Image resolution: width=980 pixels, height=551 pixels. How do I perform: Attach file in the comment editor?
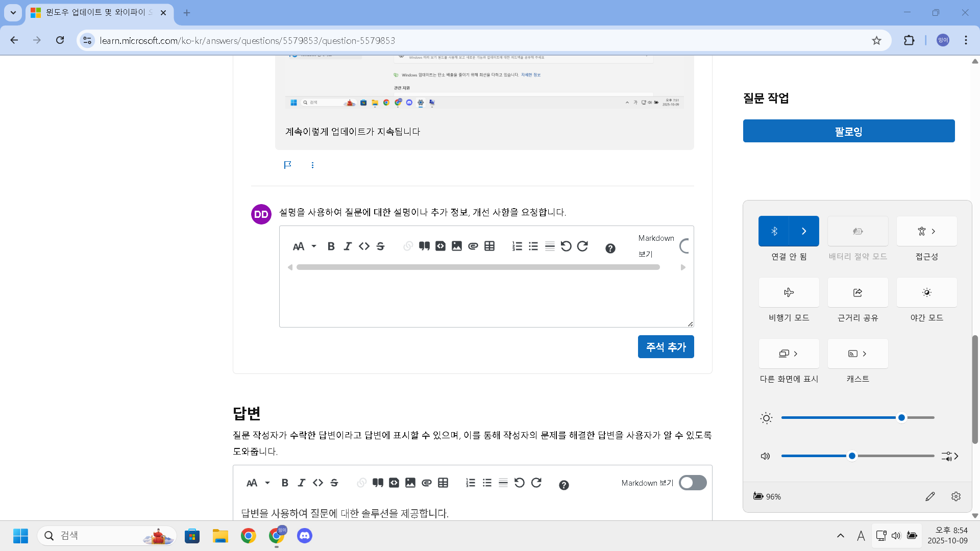[x=473, y=246]
